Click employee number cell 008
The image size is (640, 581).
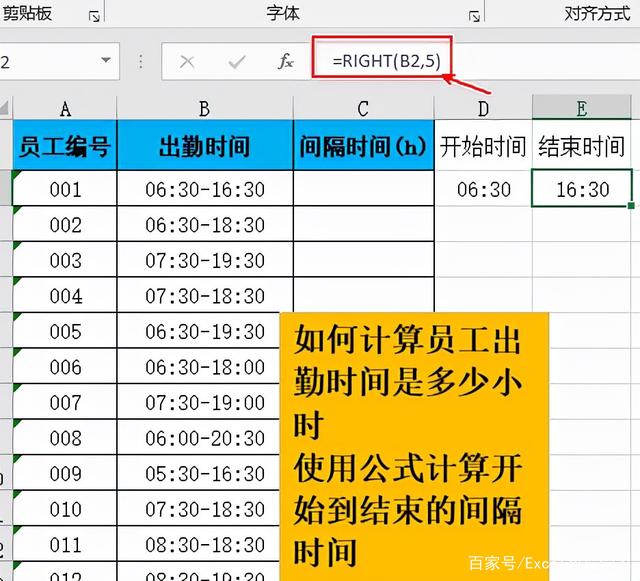click(65, 437)
